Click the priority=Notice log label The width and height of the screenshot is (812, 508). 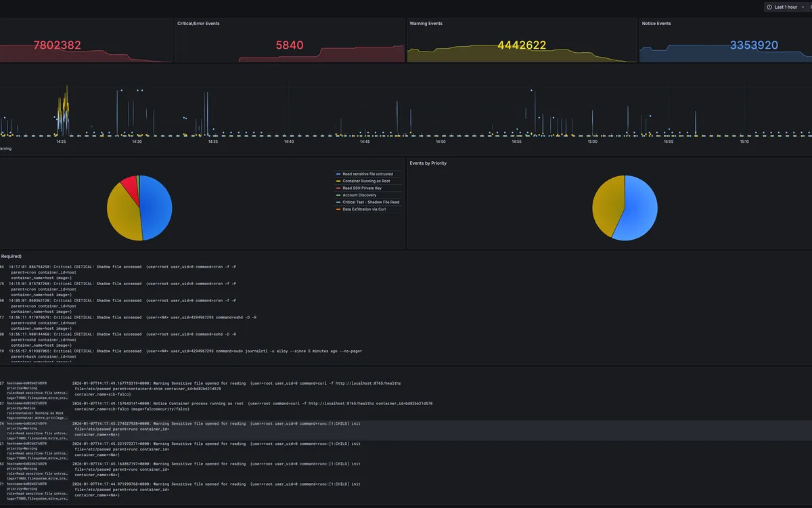coord(20,408)
